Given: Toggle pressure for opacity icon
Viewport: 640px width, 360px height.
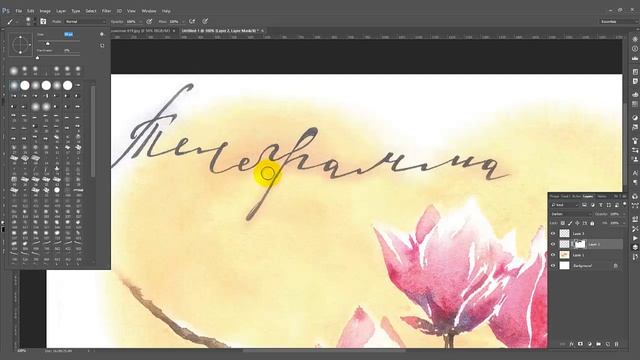Looking at the screenshot, I should tap(149, 22).
